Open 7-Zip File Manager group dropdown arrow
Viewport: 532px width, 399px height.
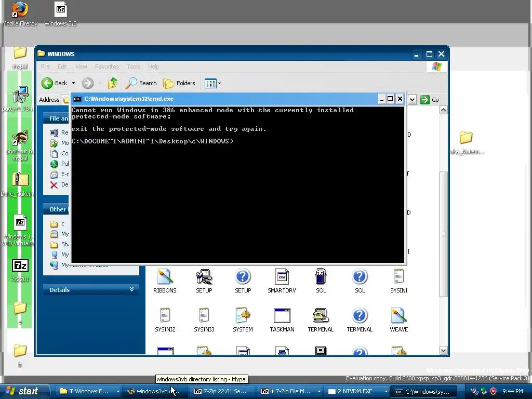(320, 392)
